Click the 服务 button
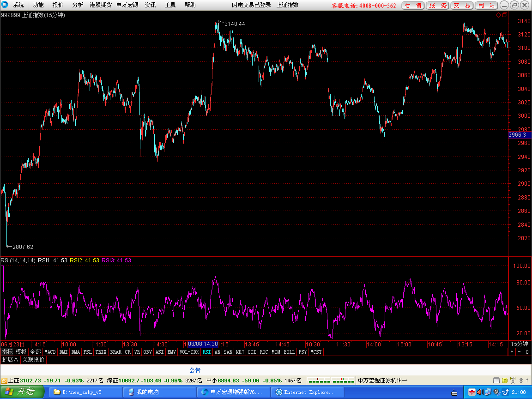This screenshot has width=532, height=399. tap(438, 6)
